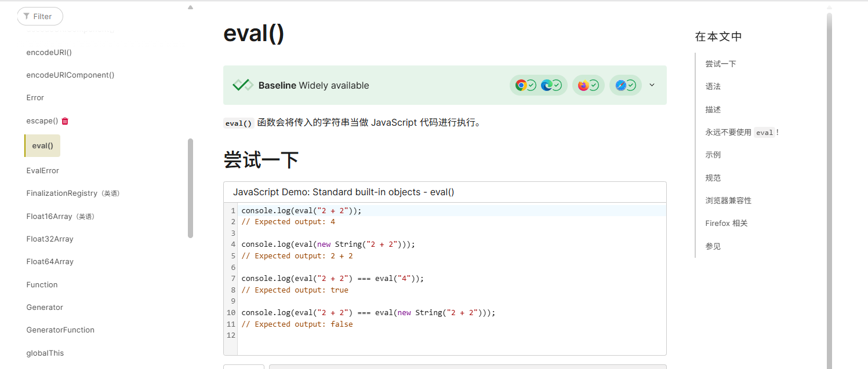This screenshot has height=369, width=868.
Task: Open encodeURIComponent() in the sidebar
Action: coord(70,75)
